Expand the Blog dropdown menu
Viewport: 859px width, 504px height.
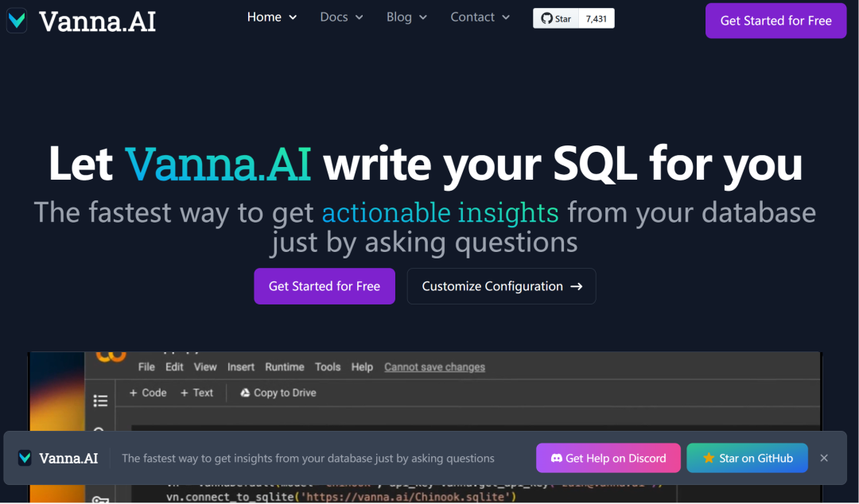(x=406, y=17)
